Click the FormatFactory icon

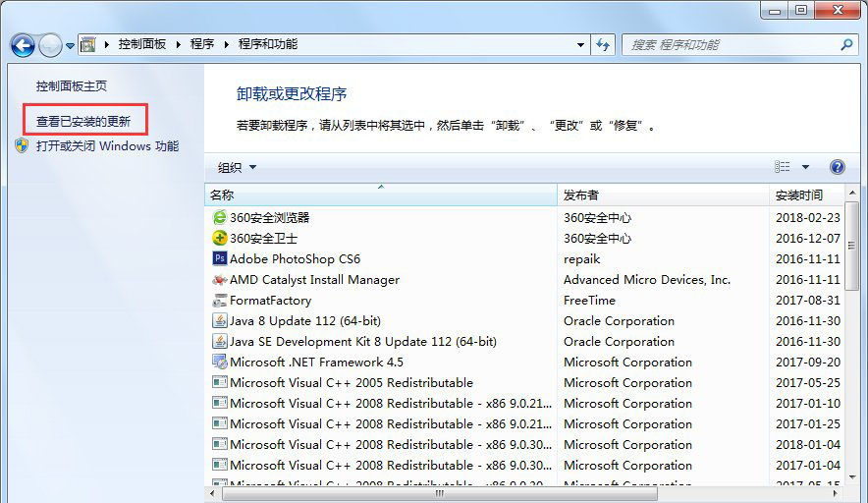point(220,301)
